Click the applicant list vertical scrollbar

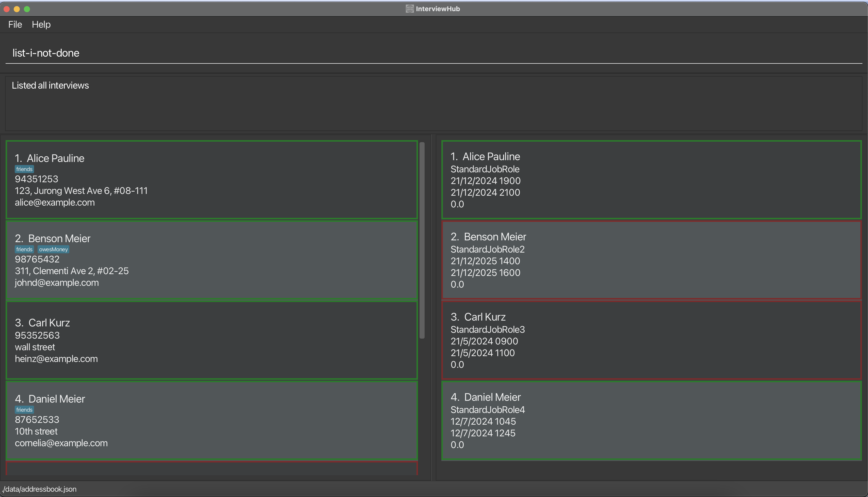tap(422, 240)
